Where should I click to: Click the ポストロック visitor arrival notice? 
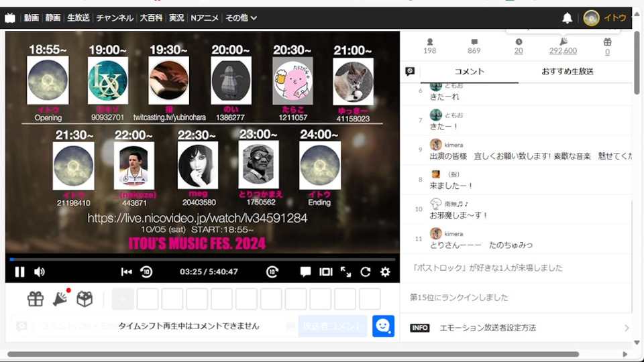pyautogui.click(x=488, y=267)
